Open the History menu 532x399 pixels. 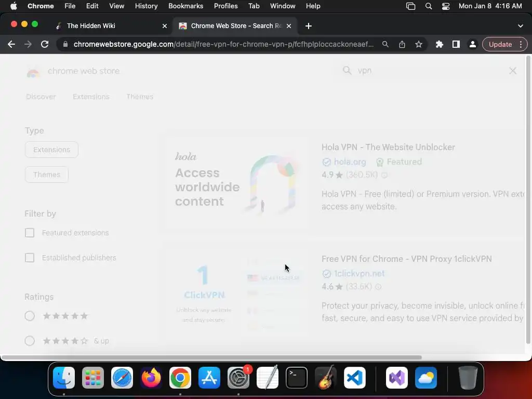coord(146,6)
